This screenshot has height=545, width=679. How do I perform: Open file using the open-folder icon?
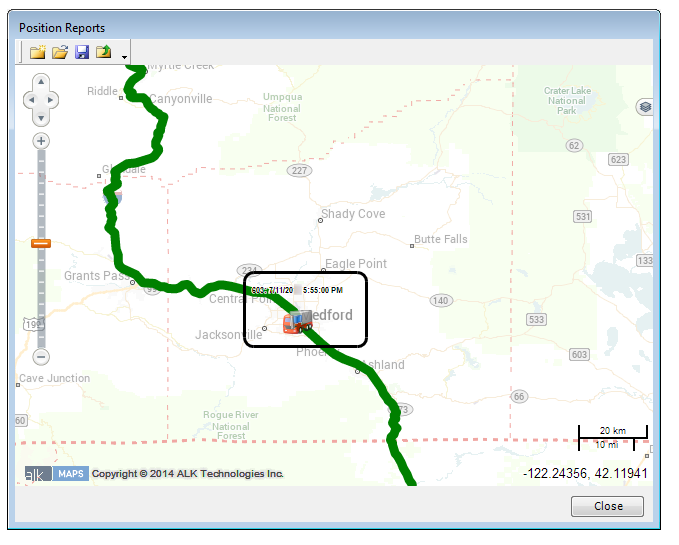click(x=60, y=52)
